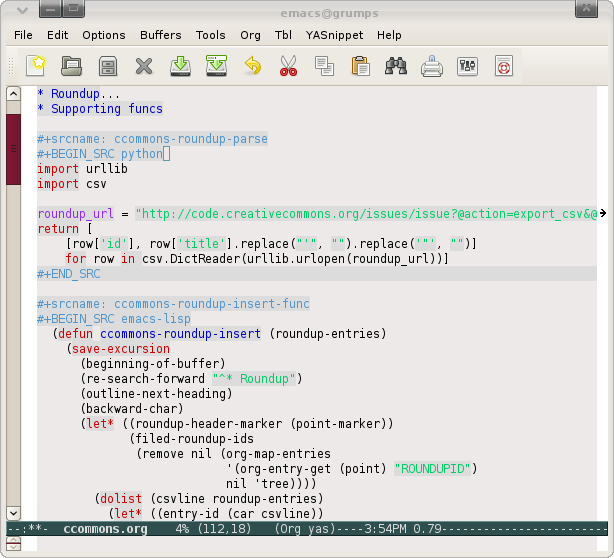
Task: Click the 3:54PM 0.79 clock in the mode line
Action: click(403, 529)
